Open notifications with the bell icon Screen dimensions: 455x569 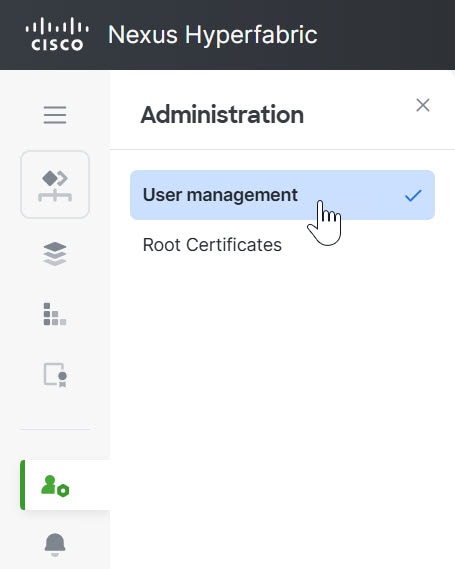click(x=55, y=545)
